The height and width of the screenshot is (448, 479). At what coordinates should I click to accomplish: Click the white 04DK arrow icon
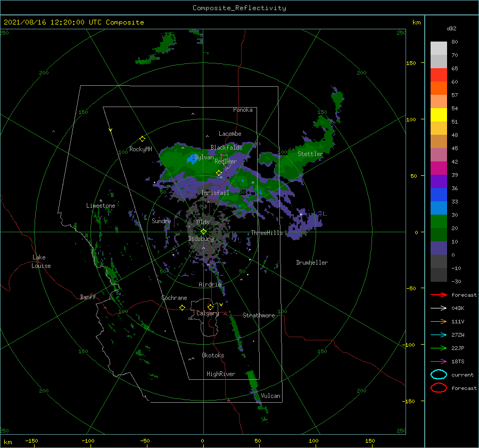click(439, 308)
